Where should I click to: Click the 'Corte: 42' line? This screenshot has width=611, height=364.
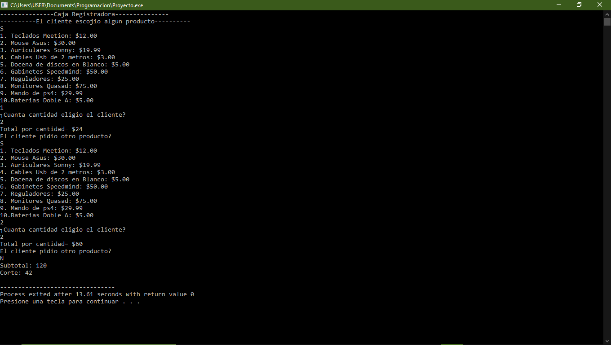click(x=16, y=273)
